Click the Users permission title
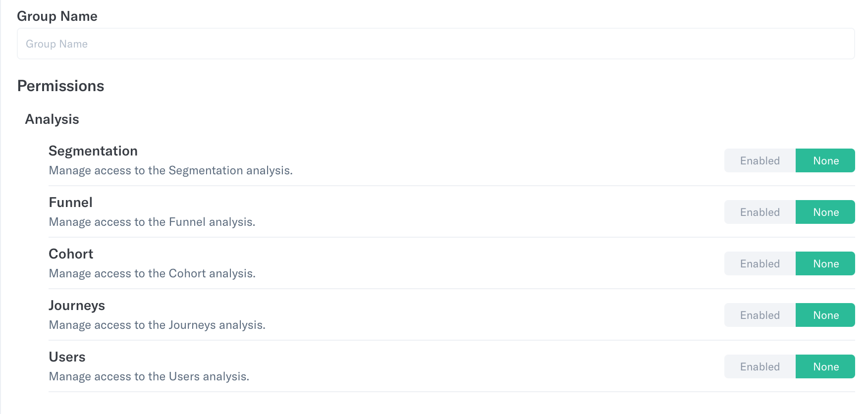 click(x=67, y=357)
